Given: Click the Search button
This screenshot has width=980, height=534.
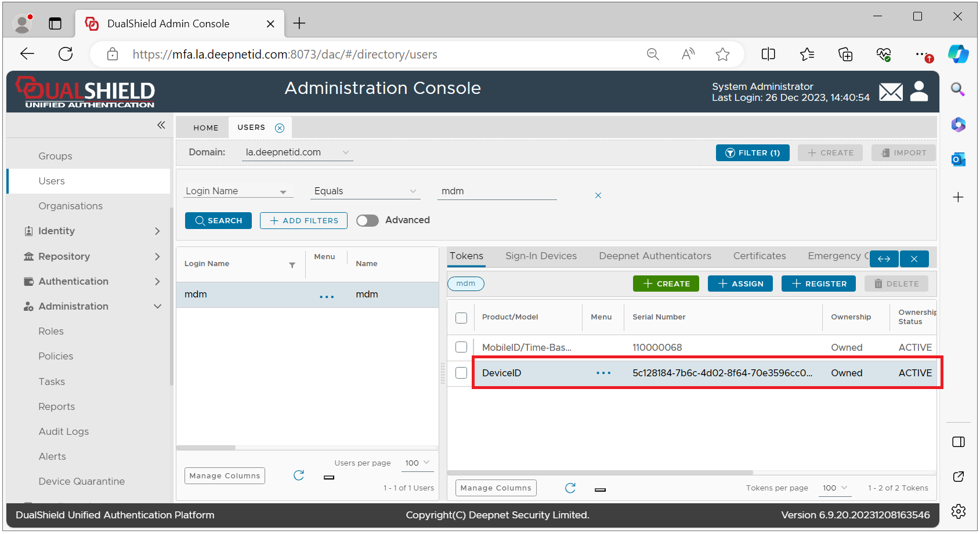Looking at the screenshot, I should click(x=218, y=221).
